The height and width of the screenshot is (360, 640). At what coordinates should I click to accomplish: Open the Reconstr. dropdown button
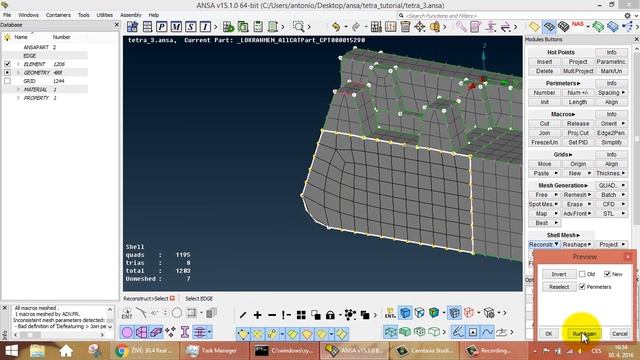544,244
